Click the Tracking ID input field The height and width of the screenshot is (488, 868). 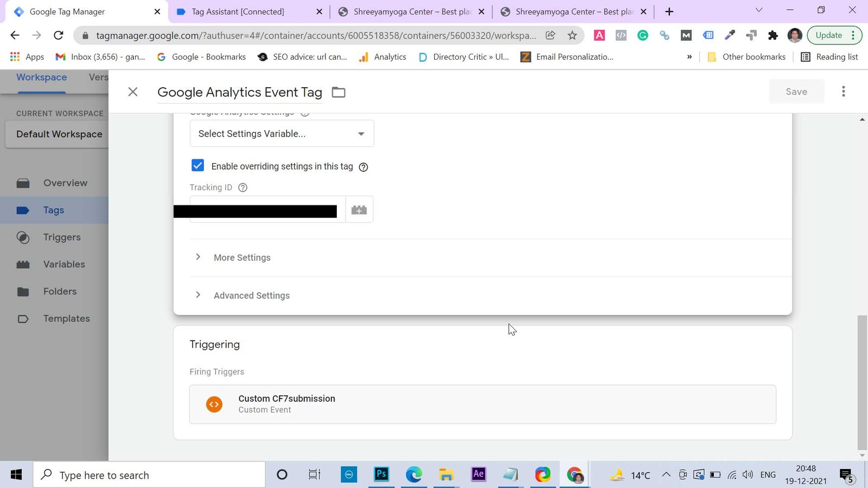(267, 210)
